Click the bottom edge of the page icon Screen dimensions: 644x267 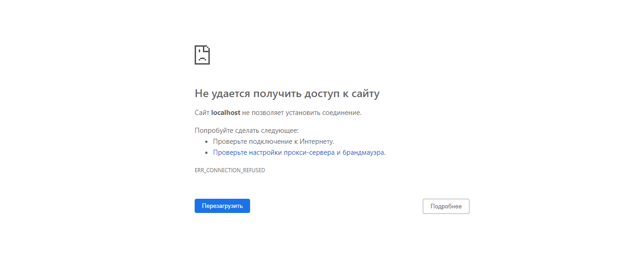tap(202, 64)
